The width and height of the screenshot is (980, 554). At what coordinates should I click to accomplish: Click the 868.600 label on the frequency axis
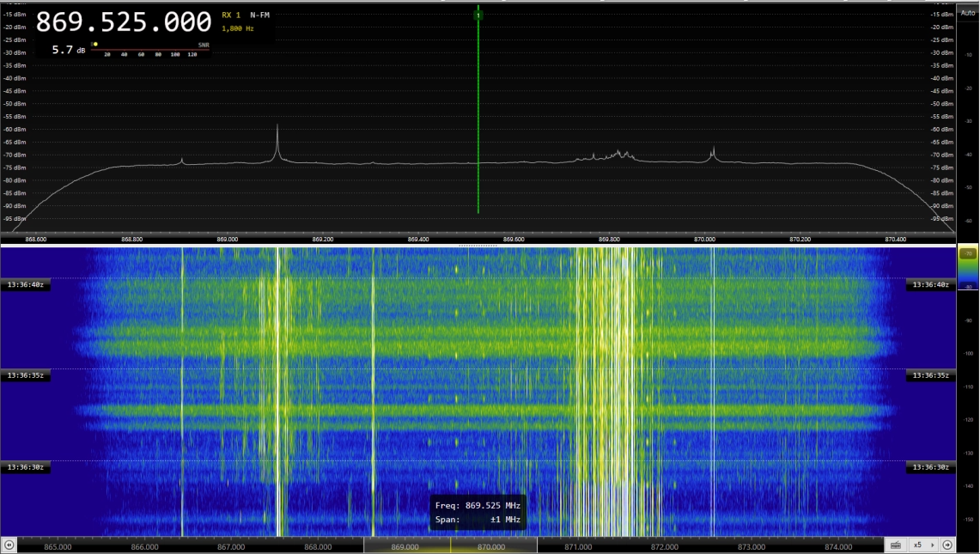tap(35, 239)
